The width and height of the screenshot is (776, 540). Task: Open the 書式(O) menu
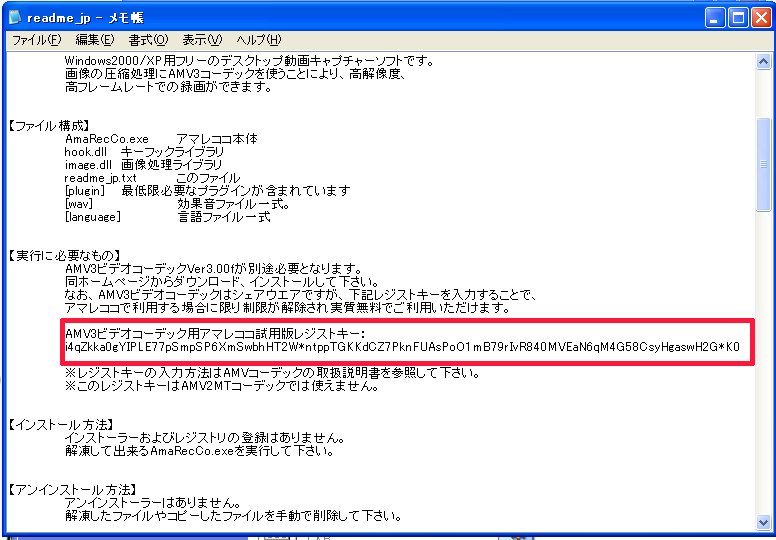pos(148,40)
